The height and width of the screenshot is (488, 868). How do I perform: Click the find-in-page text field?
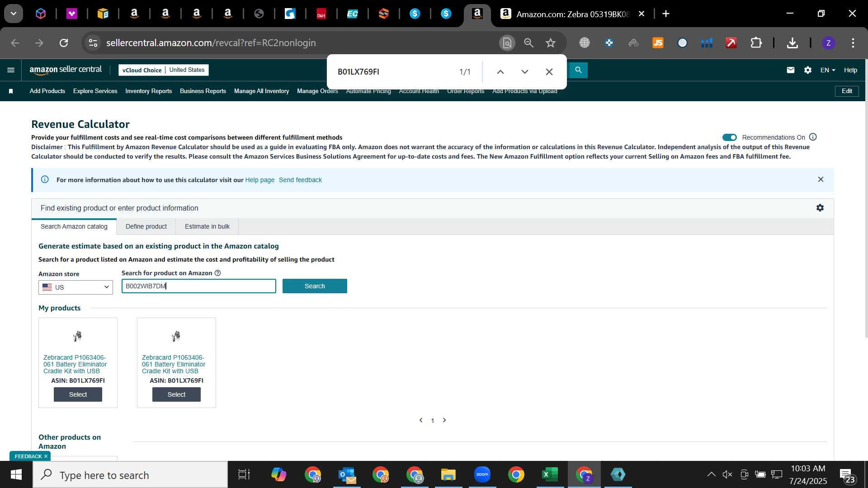[393, 72]
